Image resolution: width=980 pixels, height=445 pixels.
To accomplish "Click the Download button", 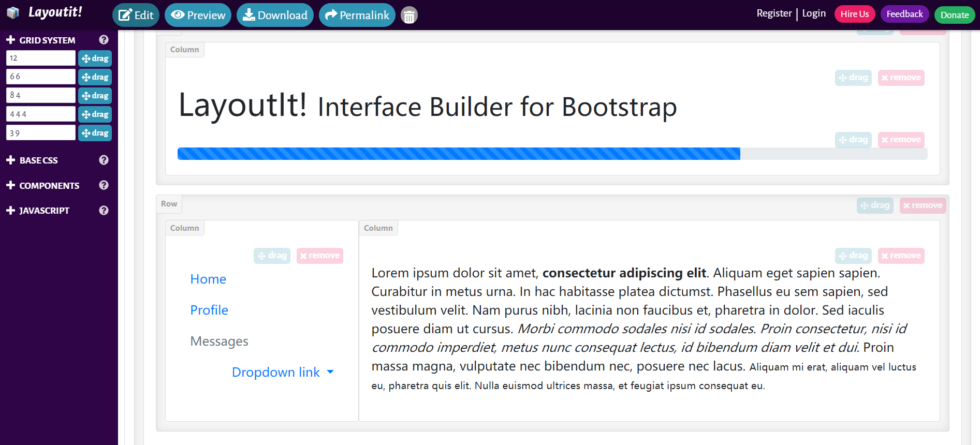I will click(x=275, y=15).
